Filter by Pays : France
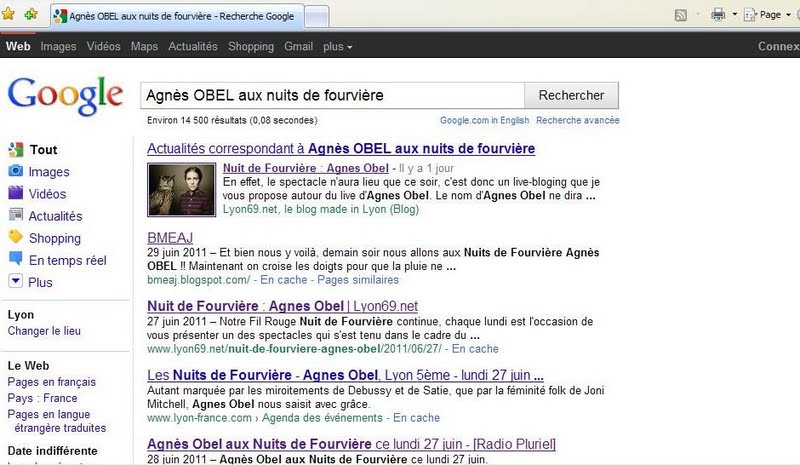This screenshot has width=800, height=465. point(42,398)
